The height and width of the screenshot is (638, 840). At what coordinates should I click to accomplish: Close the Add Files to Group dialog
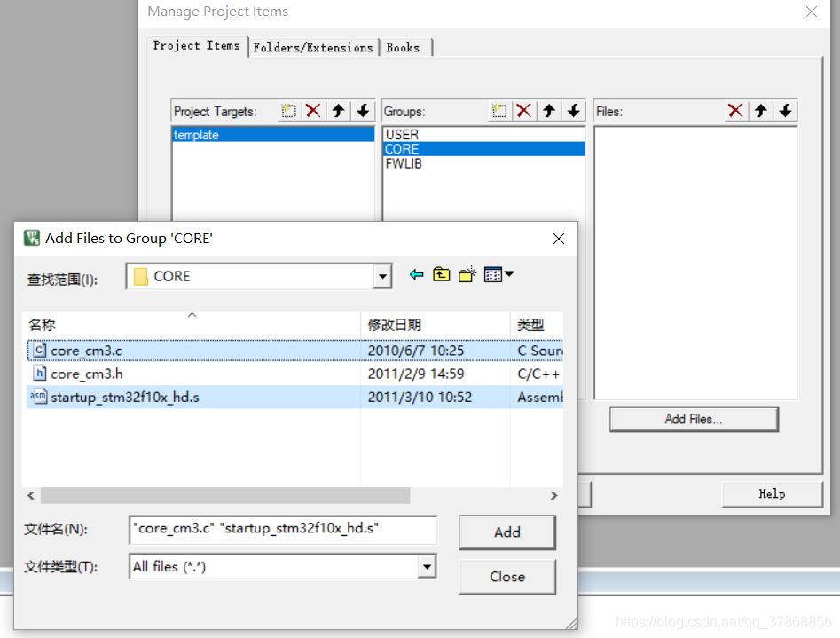(x=558, y=239)
